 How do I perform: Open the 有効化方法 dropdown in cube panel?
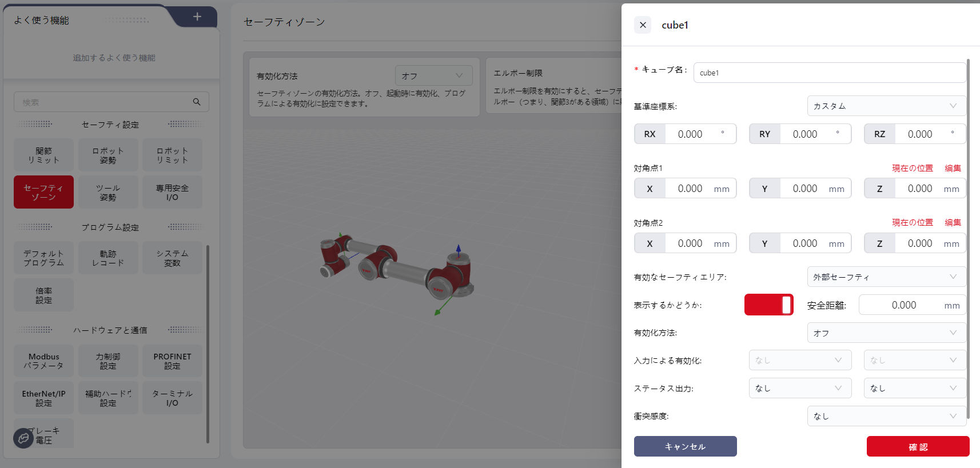(x=886, y=333)
